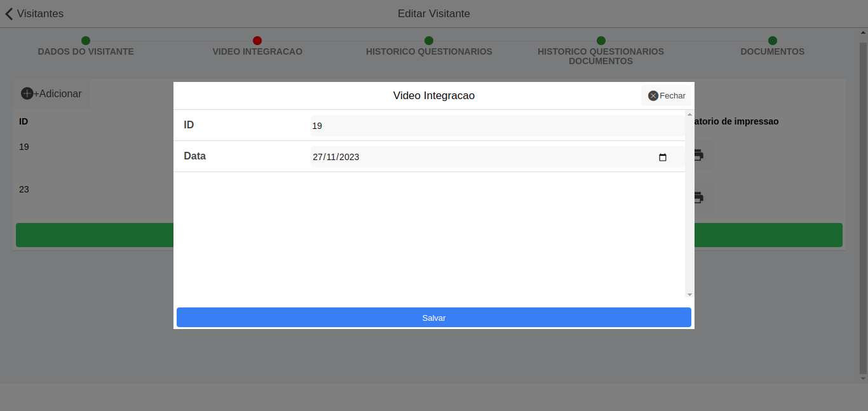Click the Adicionar button
The height and width of the screenshot is (411, 868).
[51, 93]
